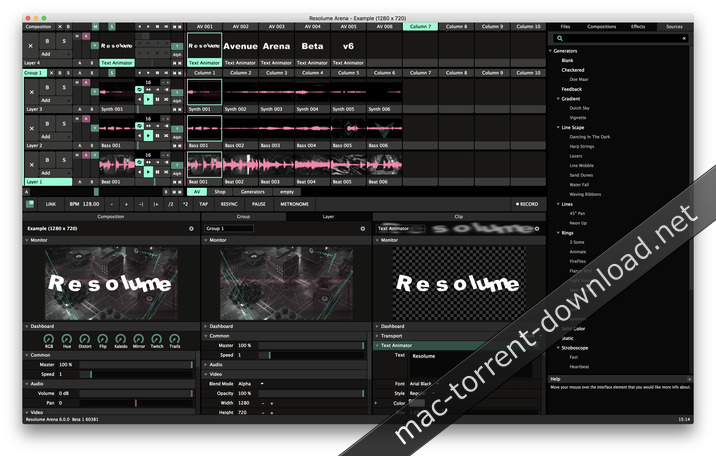Viewport: 716px width, 456px height.
Task: Toggle Solo S on Layer 2
Action: pyautogui.click(x=64, y=123)
